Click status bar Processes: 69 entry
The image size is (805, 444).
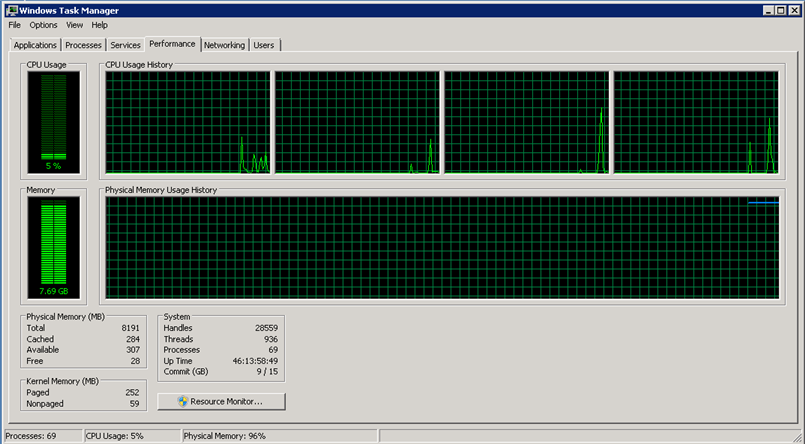(43, 436)
